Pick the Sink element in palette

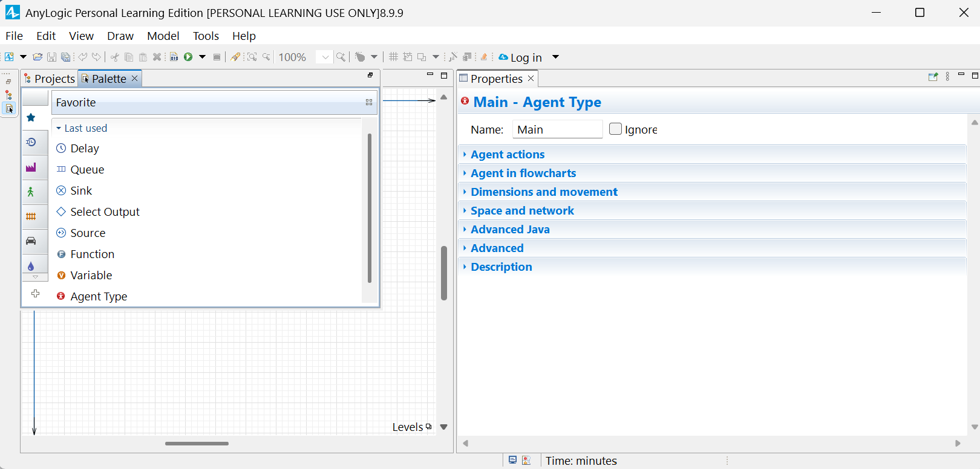(x=74, y=191)
